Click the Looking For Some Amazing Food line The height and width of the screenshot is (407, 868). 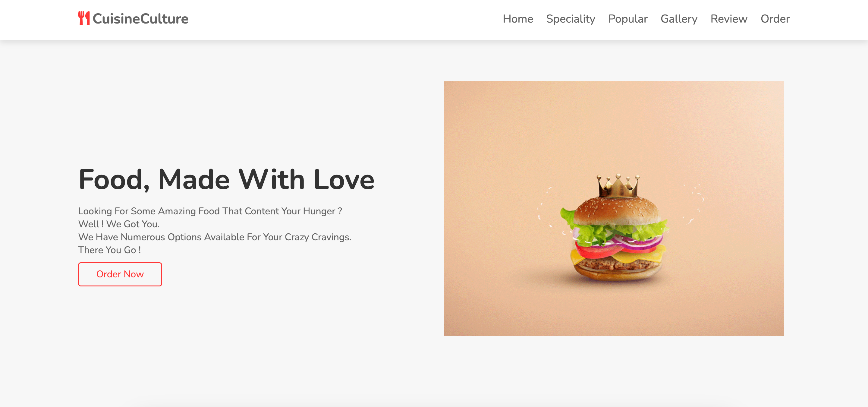(210, 211)
